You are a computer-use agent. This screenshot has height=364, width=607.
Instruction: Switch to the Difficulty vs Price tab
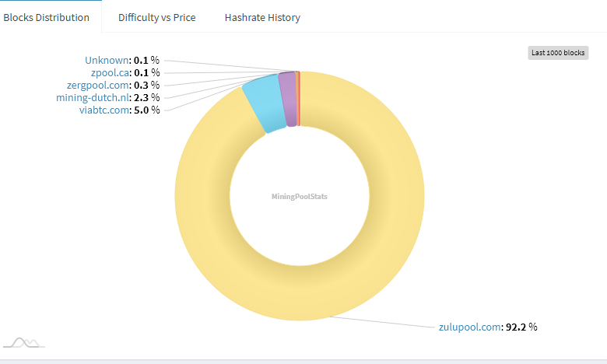click(x=156, y=17)
